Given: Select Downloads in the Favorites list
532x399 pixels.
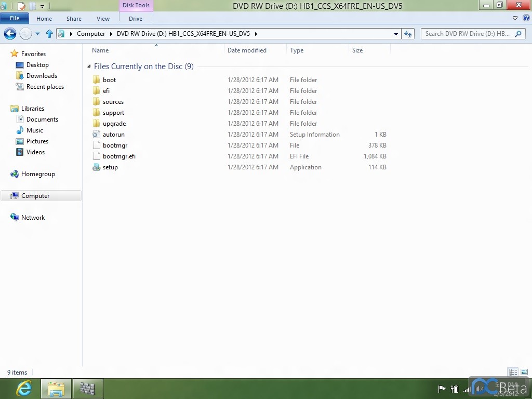Looking at the screenshot, I should 42,76.
